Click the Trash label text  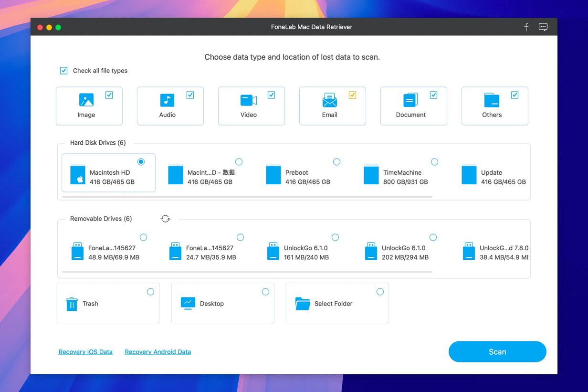pos(90,304)
